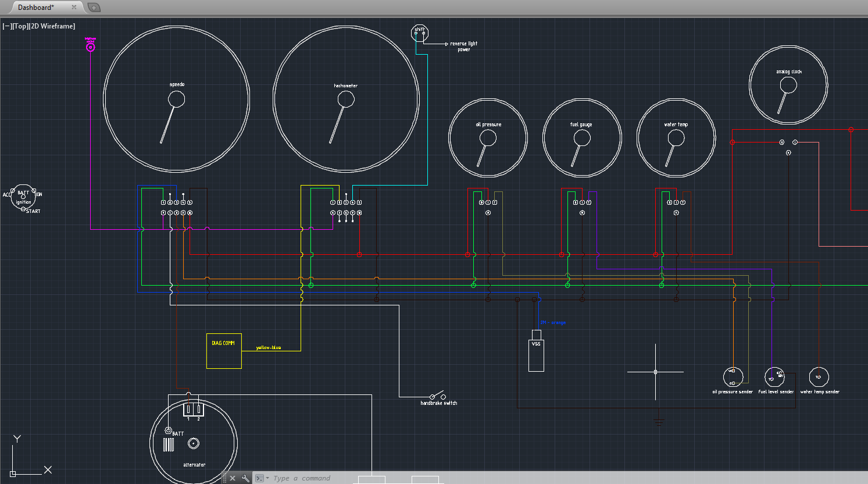Open a new drawing tab with plus button

[94, 8]
